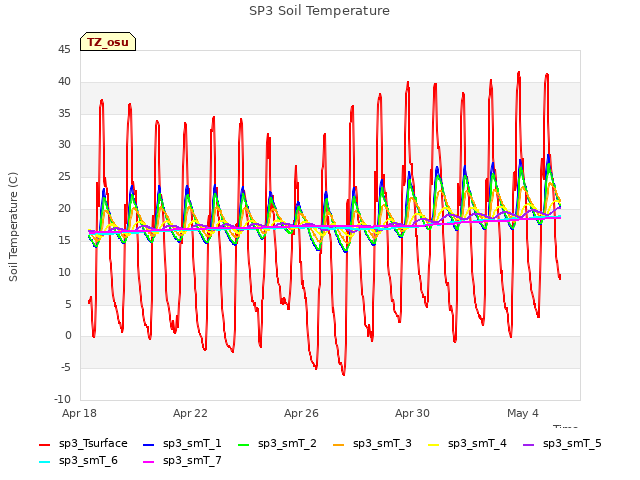
Task: Click the 0 y-axis tick label
Action: (68, 336)
